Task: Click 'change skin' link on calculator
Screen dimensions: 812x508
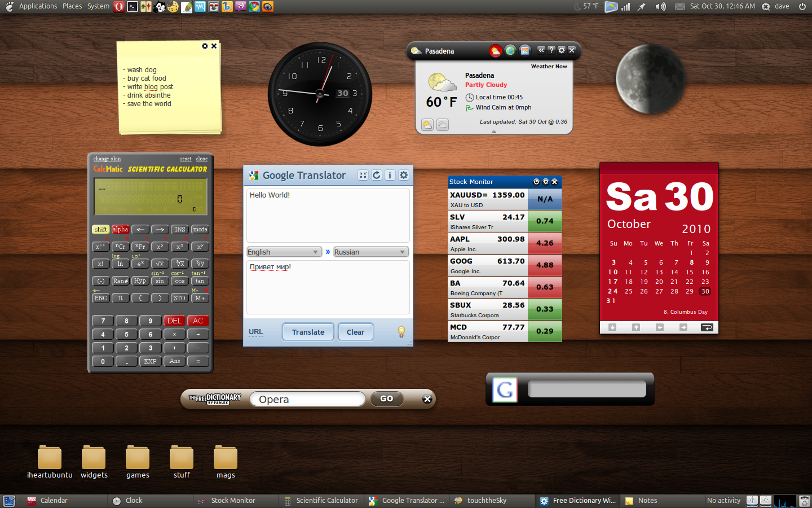Action: (107, 159)
